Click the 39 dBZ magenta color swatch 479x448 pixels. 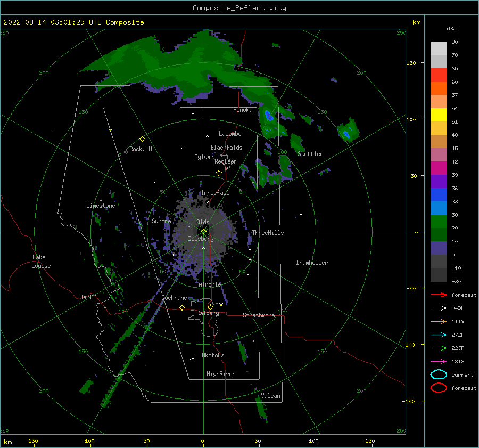pyautogui.click(x=439, y=168)
